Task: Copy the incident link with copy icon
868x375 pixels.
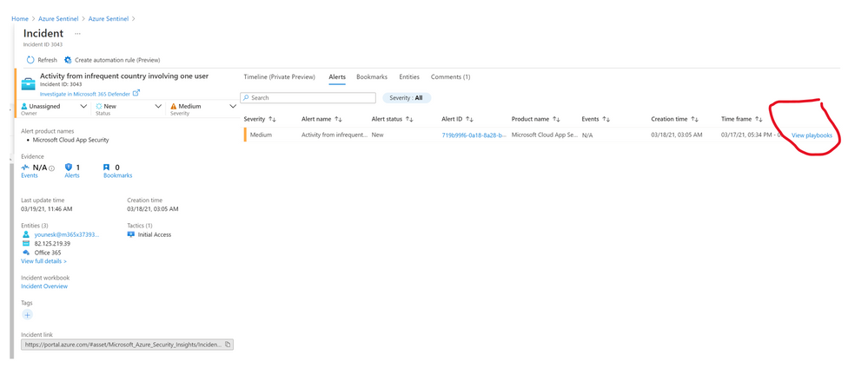Action: (228, 345)
